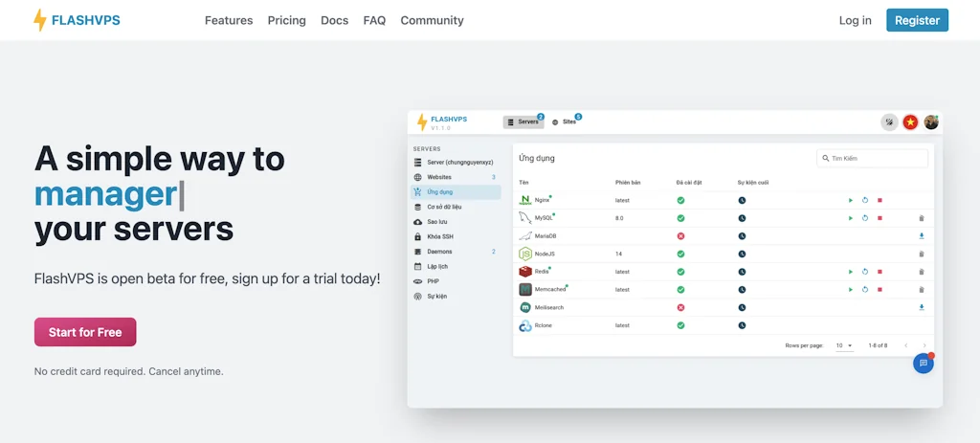
Task: Click the Log in link
Action: point(855,20)
